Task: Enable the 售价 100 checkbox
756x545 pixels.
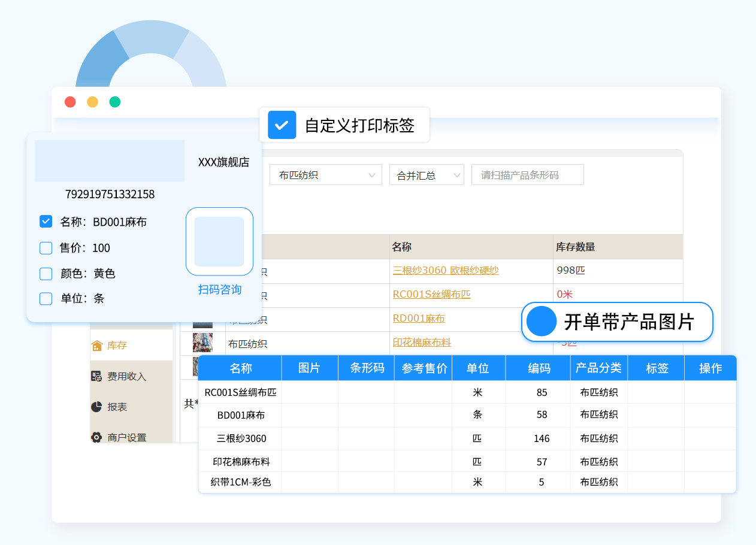Action: (46, 248)
